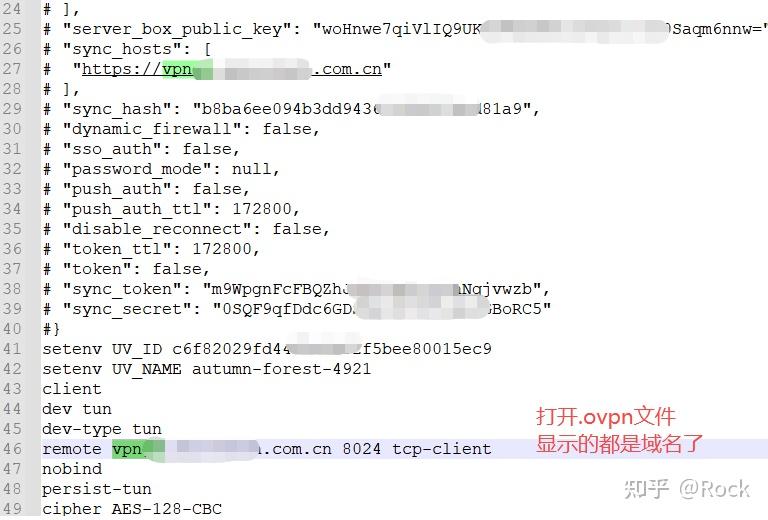Click the highlighted vpn text in remote line
Screen dimensions: 768x520
127,449
